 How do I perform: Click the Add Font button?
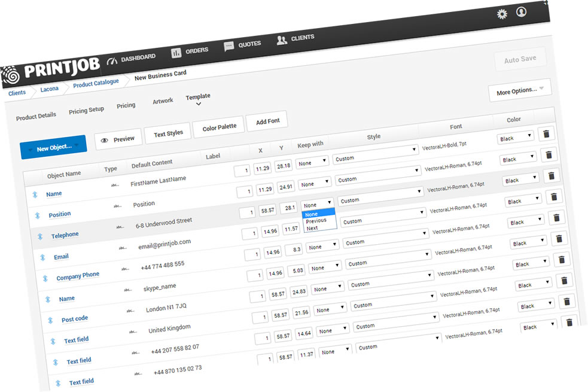(x=268, y=121)
